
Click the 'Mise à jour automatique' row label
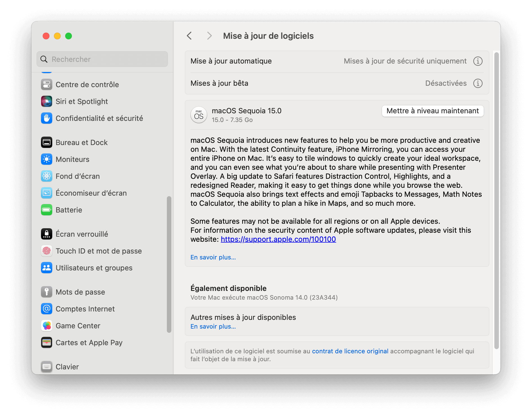(x=231, y=61)
